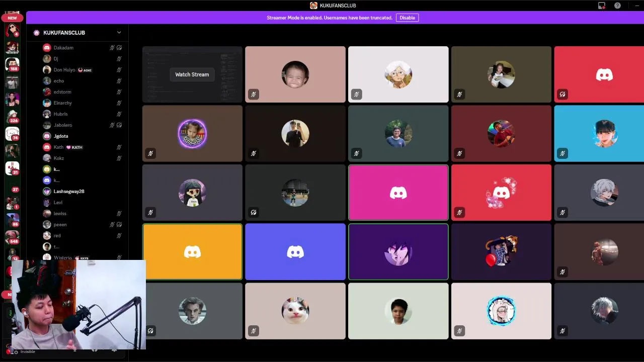
Task: Collapse the KUKUFANSCLUB channel chevron
Action: pos(119,33)
